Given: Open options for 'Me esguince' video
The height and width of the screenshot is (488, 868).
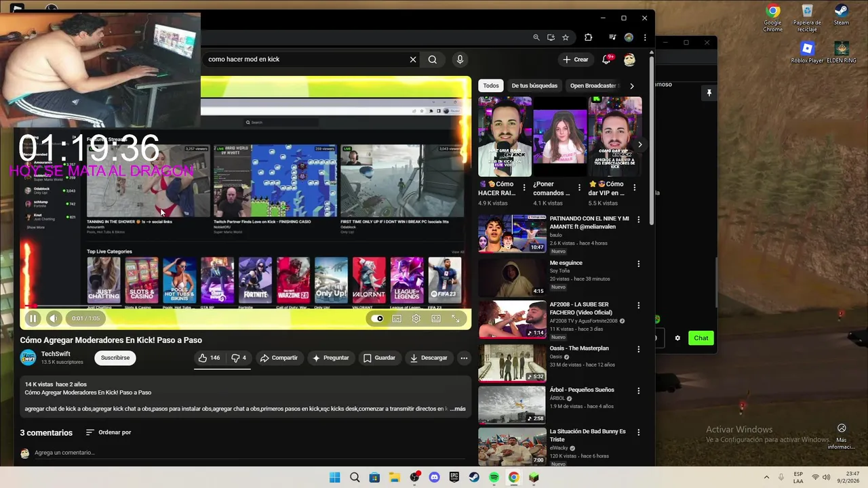Looking at the screenshot, I should (x=638, y=264).
